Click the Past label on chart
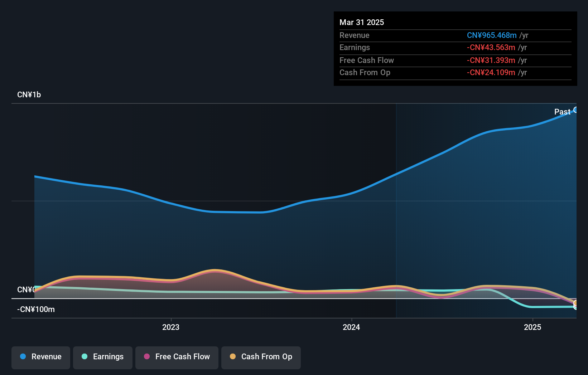Image resolution: width=588 pixels, height=375 pixels. 562,112
